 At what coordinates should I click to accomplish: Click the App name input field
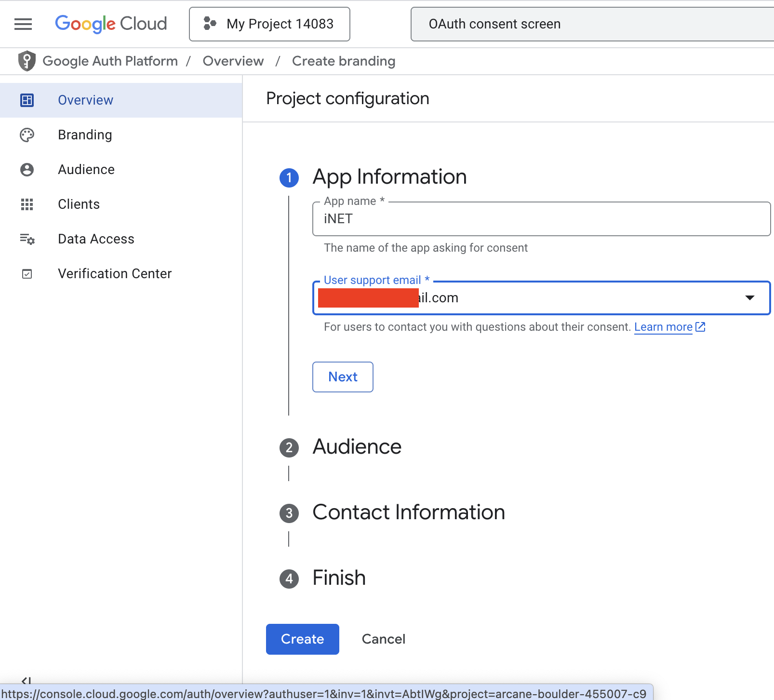[541, 219]
